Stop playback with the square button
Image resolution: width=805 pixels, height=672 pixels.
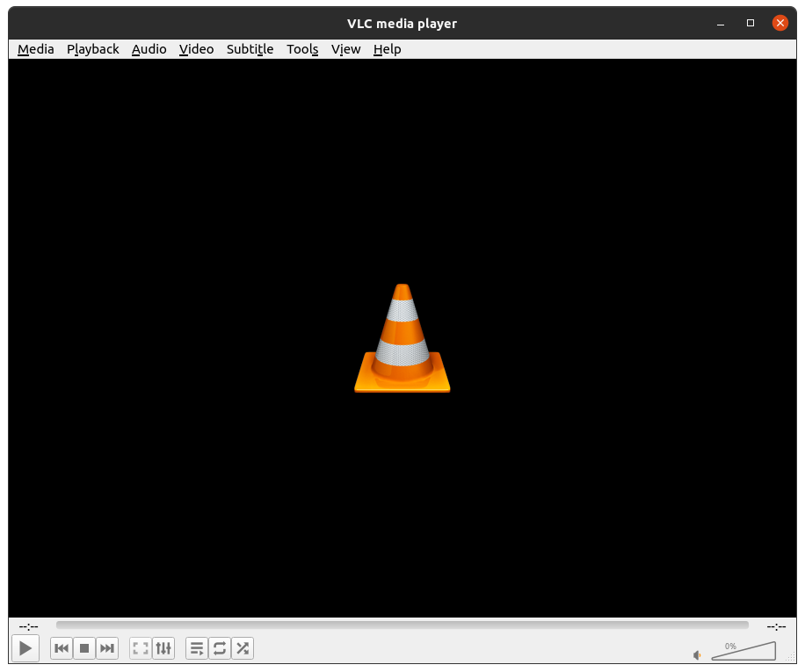[84, 648]
